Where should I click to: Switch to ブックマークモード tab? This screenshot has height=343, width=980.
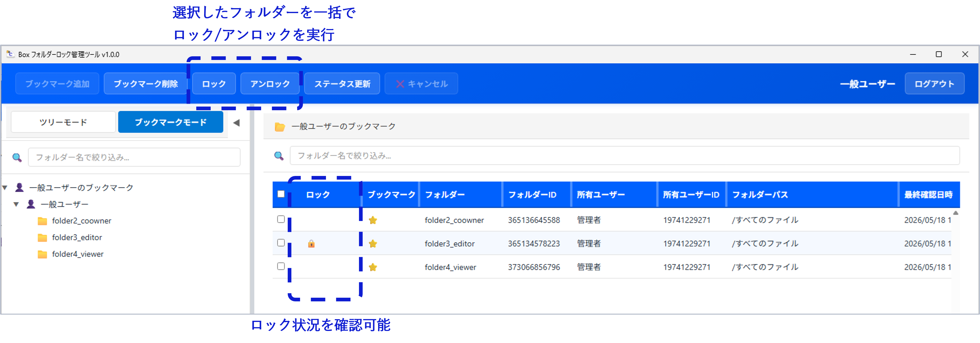170,122
